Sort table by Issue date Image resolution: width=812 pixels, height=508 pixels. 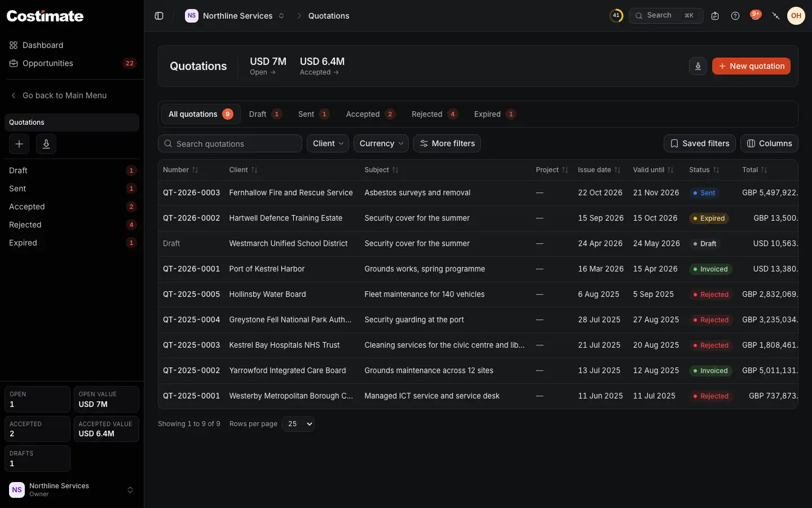point(599,170)
